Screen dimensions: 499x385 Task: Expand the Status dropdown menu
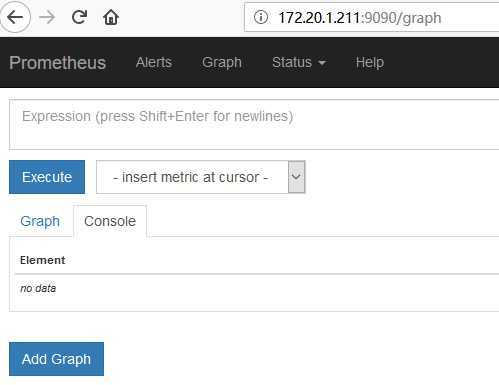pos(299,62)
